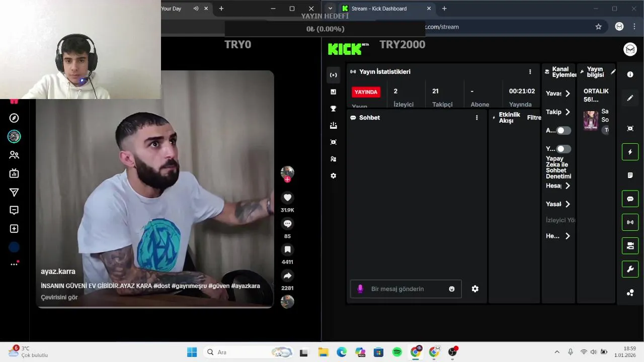The image size is (644, 362).
Task: Open TikTok Explore compass icon
Action: (14, 118)
